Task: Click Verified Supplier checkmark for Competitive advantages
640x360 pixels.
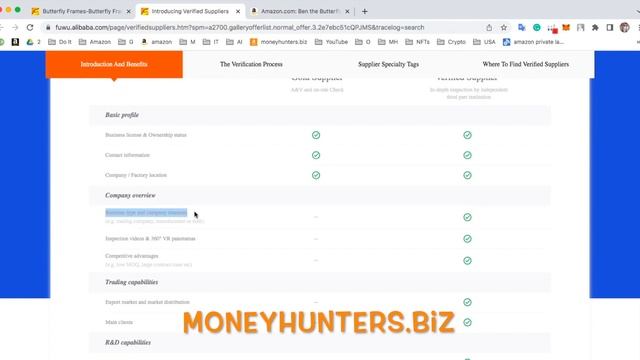Action: 467,260
